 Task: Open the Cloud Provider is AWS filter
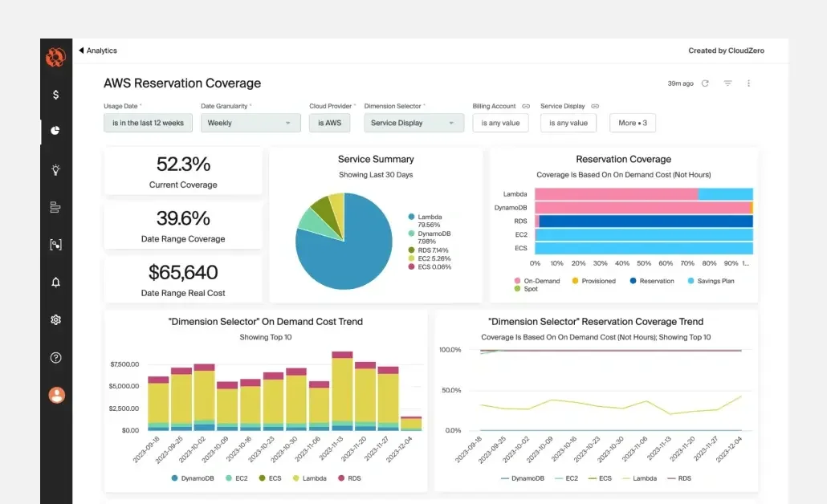coord(330,123)
